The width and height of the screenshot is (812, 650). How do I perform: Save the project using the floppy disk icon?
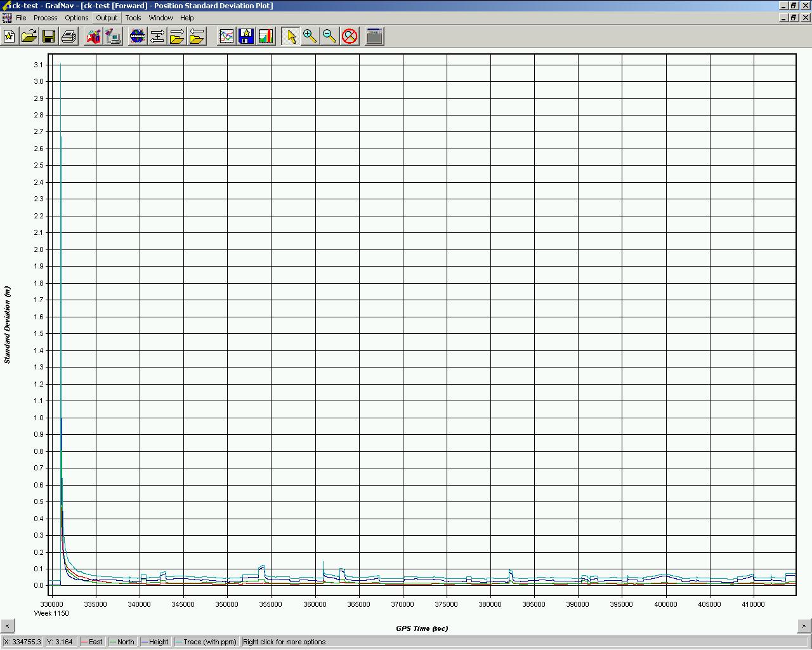tap(49, 36)
